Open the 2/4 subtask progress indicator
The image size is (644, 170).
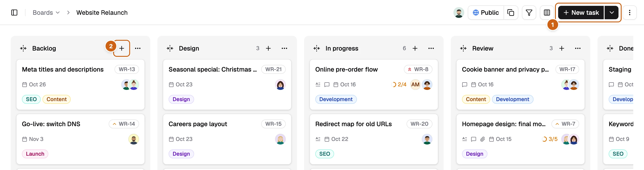[x=399, y=85]
